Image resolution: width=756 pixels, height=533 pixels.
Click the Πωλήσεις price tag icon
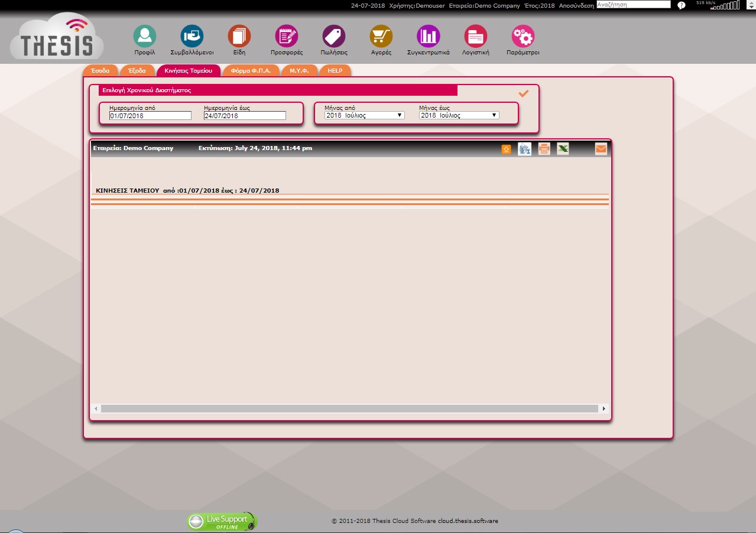click(x=333, y=37)
